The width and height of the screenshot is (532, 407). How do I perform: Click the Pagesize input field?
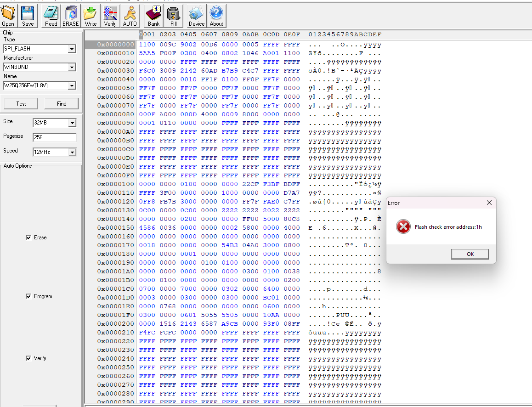(54, 137)
